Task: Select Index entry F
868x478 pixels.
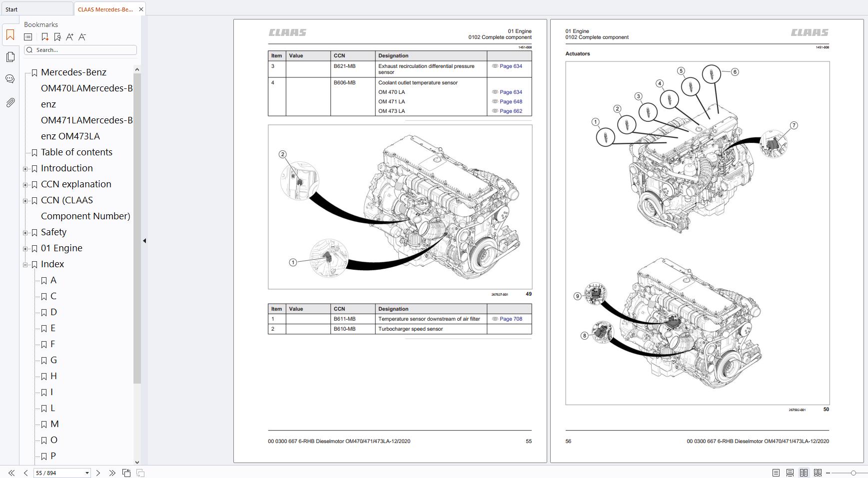Action: click(53, 344)
